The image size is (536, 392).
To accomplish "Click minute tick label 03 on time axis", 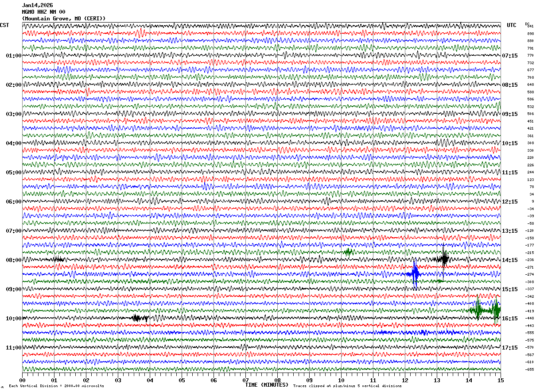I will point(118,380).
